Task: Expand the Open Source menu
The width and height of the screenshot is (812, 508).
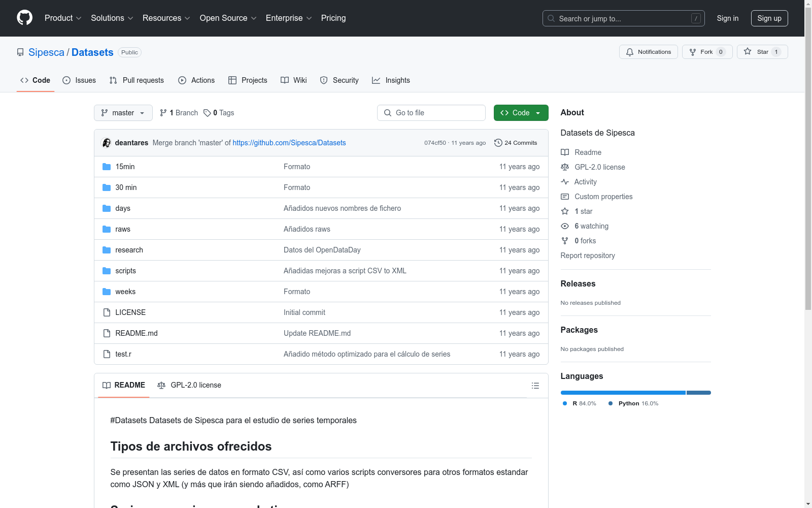Action: coord(228,18)
